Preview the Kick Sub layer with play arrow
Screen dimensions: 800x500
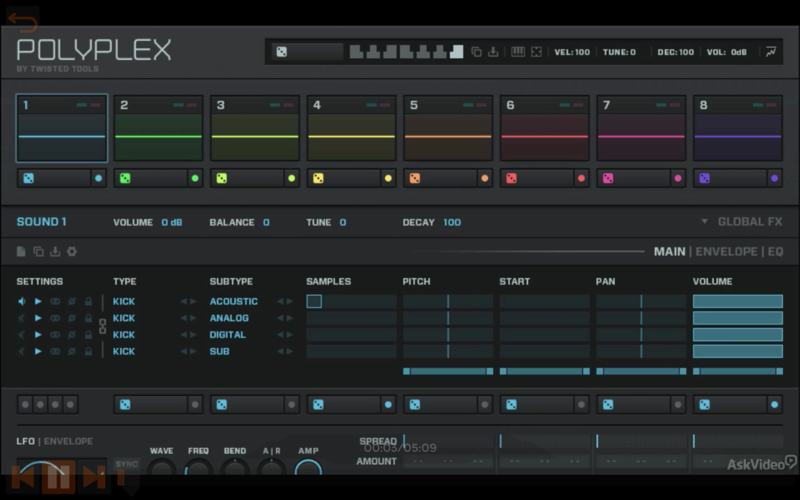38,351
